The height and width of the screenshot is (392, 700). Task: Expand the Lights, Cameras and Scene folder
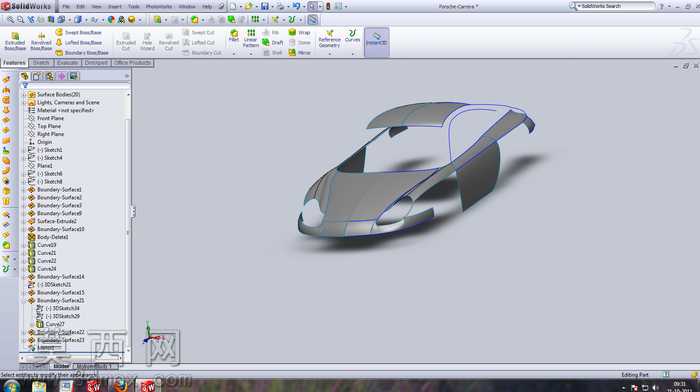(24, 103)
